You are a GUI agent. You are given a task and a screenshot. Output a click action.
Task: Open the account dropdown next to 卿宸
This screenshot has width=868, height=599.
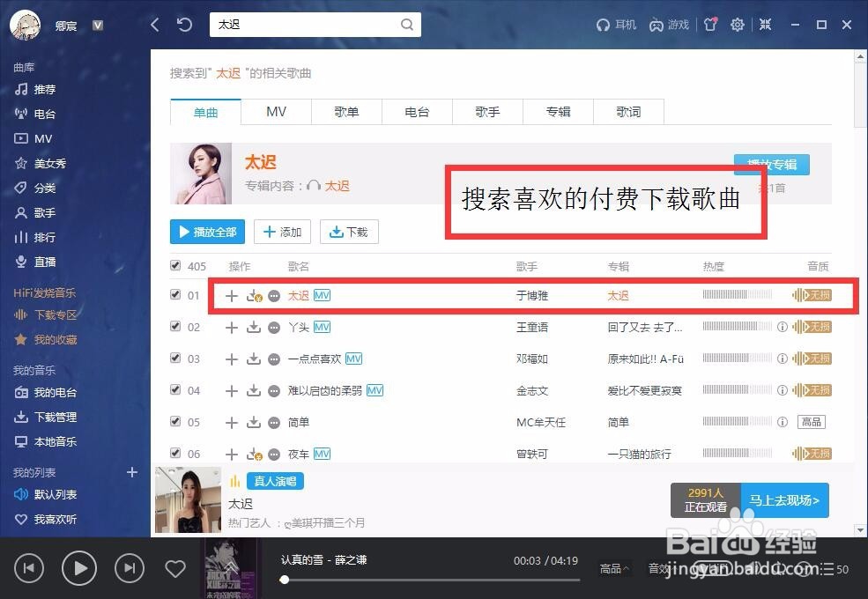tap(98, 25)
